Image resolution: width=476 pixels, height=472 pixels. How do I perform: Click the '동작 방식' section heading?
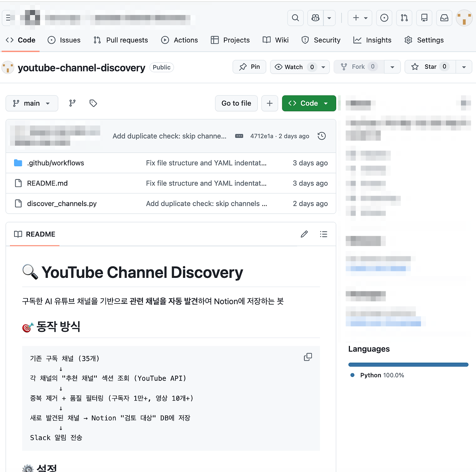(51, 327)
